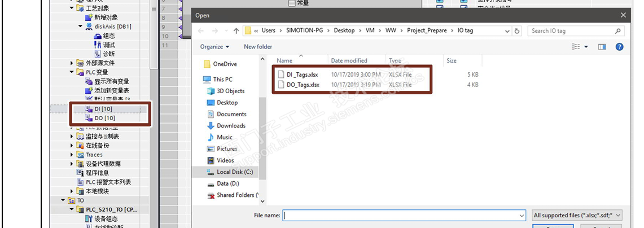
Task: Expand the 在线备份 folder
Action: 72,146
